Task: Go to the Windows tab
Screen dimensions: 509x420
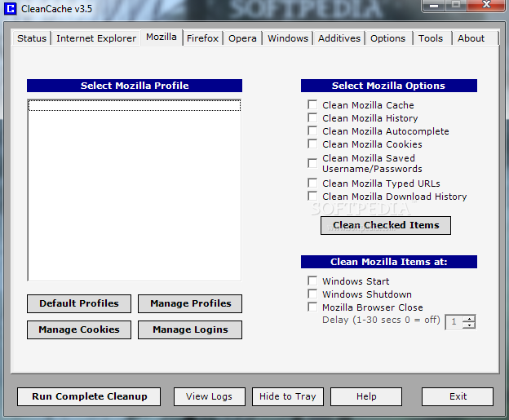Action: [x=288, y=38]
